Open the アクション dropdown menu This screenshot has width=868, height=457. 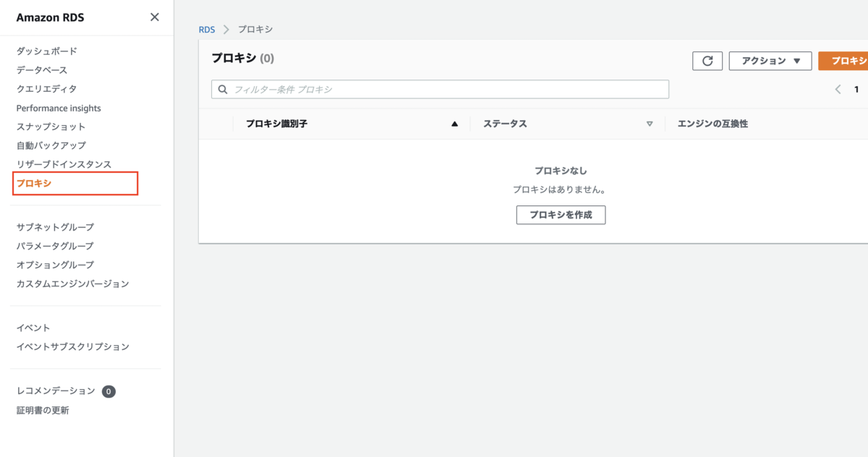pyautogui.click(x=770, y=61)
